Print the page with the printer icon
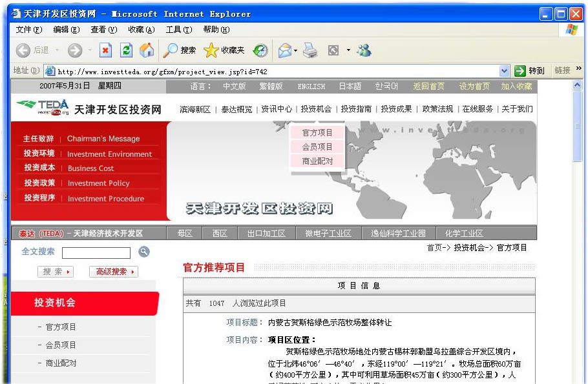This screenshot has height=384, width=588. point(310,50)
